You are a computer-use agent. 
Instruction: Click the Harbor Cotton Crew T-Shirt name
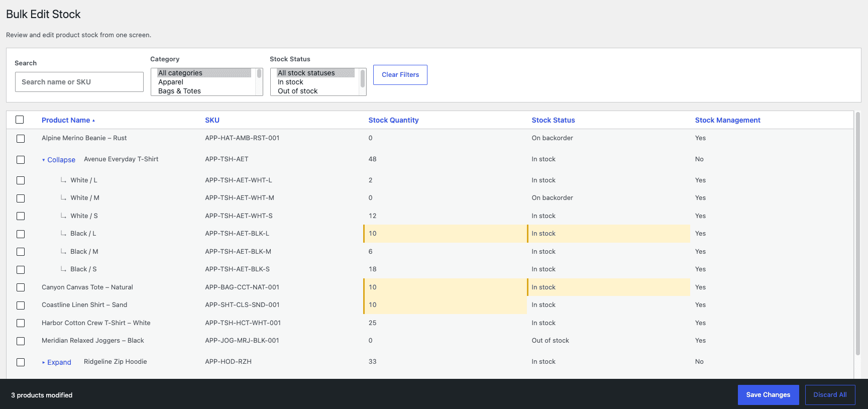96,323
